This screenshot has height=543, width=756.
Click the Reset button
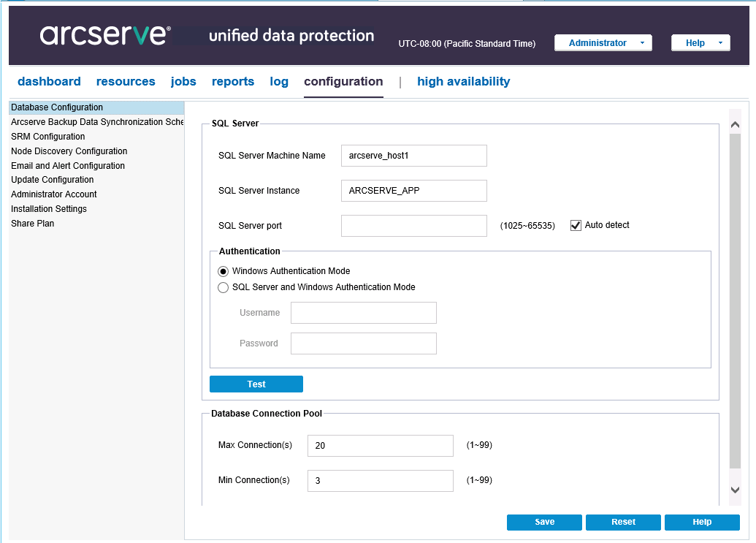(x=623, y=523)
